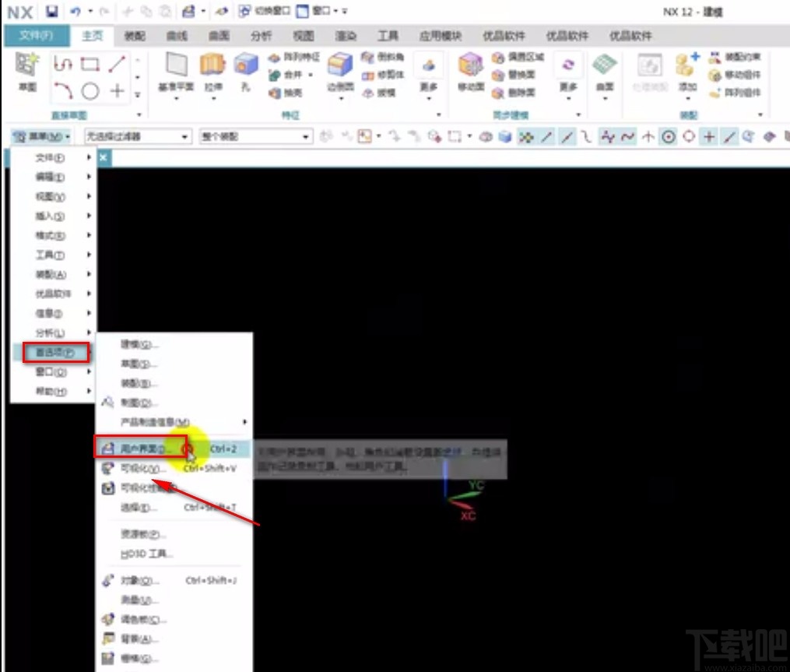Image resolution: width=790 pixels, height=672 pixels.
Task: Toggle the snap to arc center icon
Action: click(x=669, y=136)
